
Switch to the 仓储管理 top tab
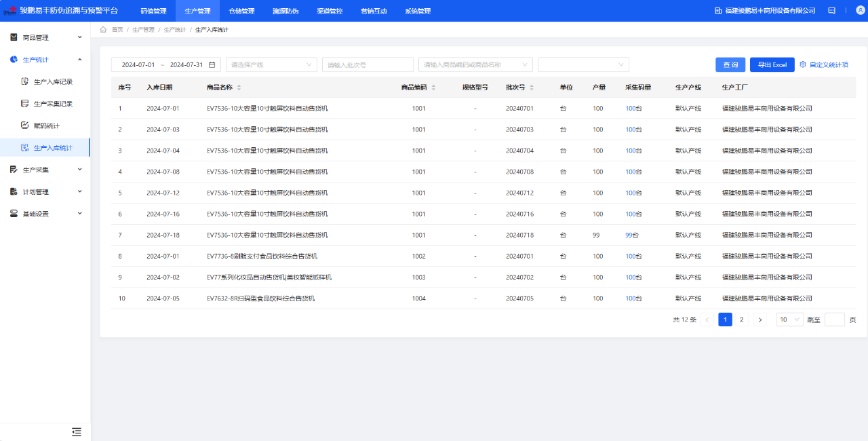point(241,11)
